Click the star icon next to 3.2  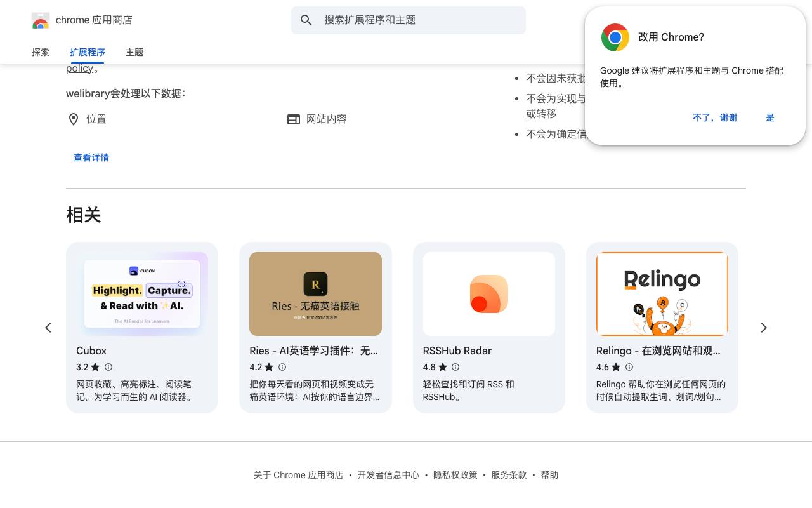(x=95, y=367)
